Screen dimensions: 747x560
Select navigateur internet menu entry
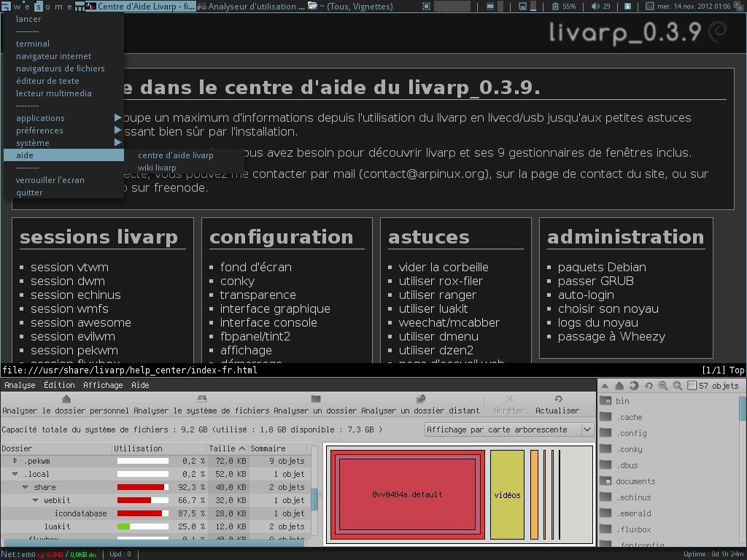(x=63, y=56)
